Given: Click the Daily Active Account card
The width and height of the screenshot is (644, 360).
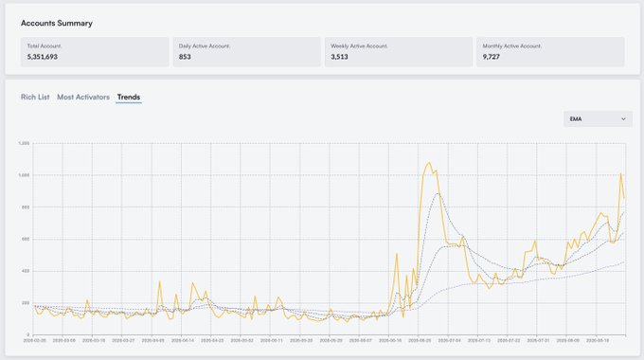Looking at the screenshot, I should coord(247,52).
